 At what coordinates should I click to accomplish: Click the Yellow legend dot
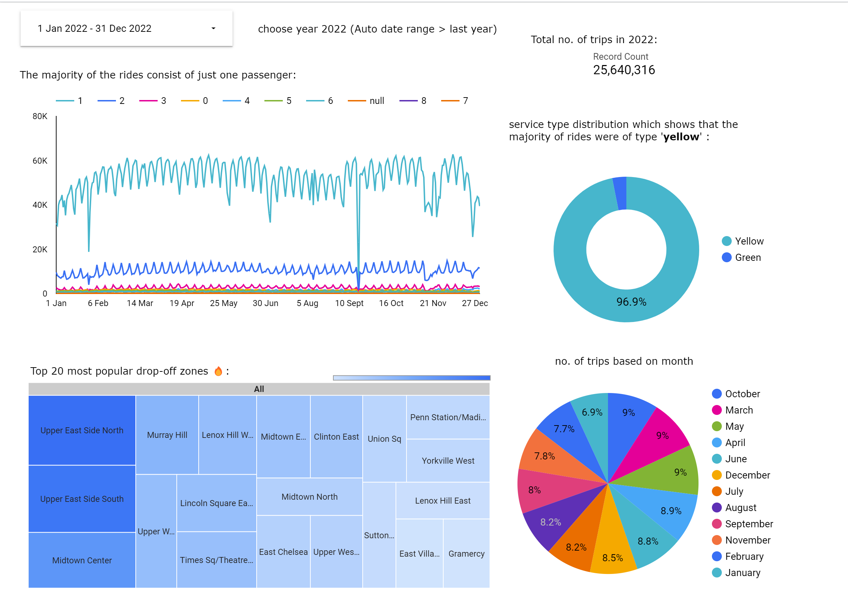pyautogui.click(x=726, y=241)
